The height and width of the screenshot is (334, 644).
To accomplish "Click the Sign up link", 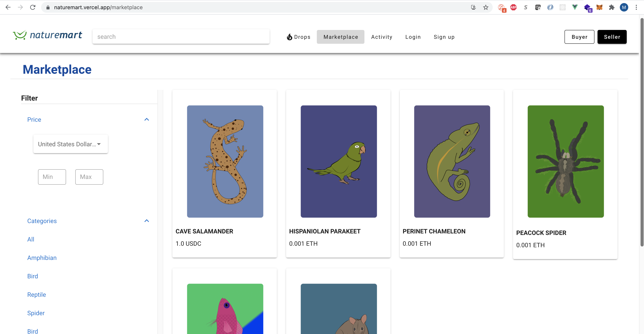I will coord(444,37).
